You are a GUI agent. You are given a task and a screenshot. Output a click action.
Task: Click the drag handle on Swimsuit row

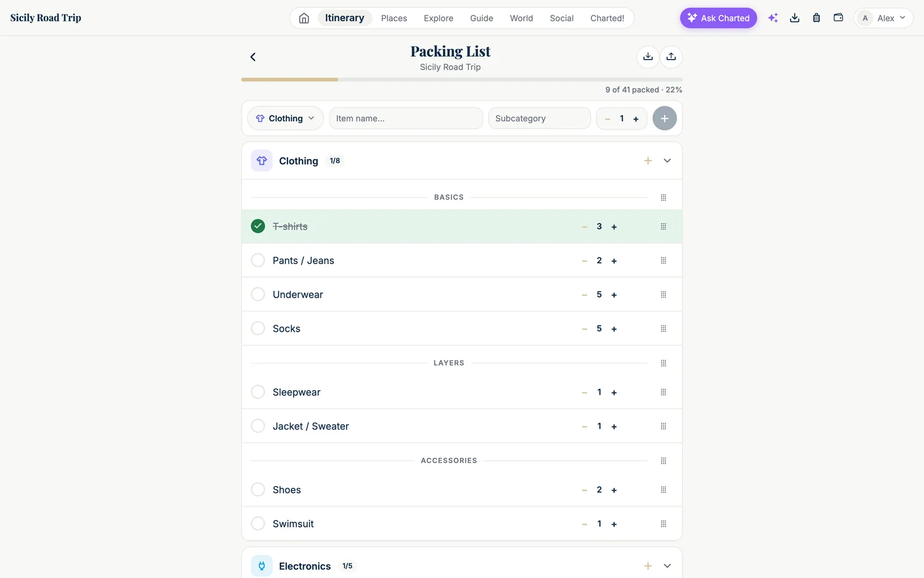[x=664, y=524]
